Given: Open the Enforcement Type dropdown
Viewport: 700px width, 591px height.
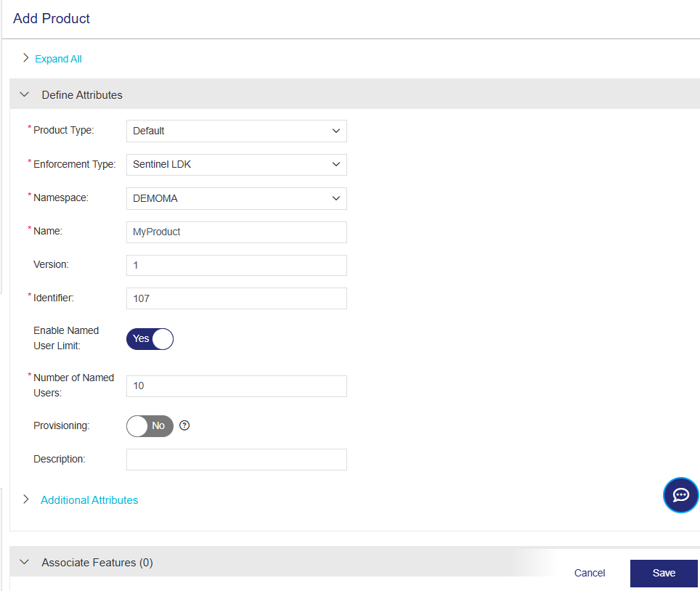Looking at the screenshot, I should tap(236, 165).
